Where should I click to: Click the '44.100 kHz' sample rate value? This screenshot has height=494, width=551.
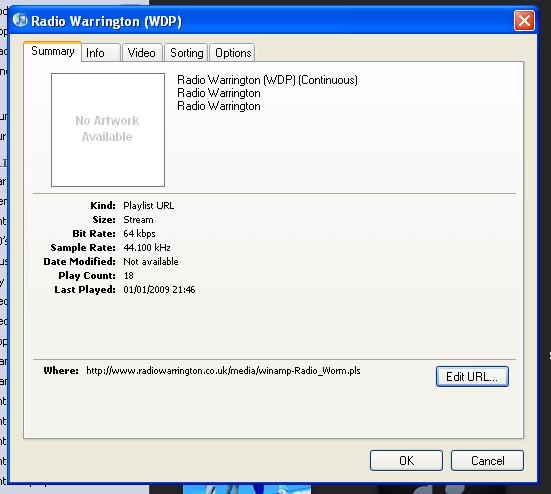click(147, 248)
